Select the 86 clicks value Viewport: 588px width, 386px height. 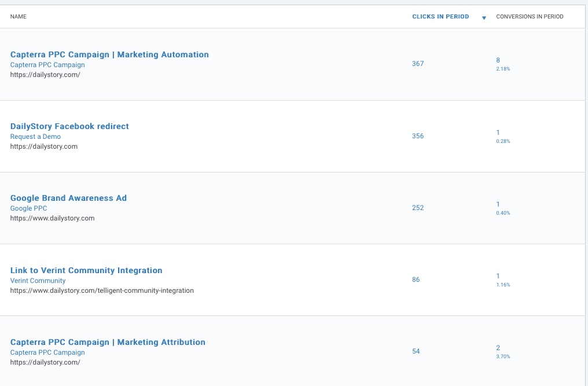tap(416, 280)
